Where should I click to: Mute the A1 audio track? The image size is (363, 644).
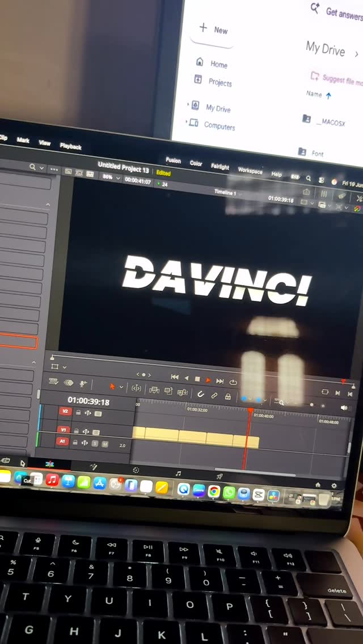(105, 444)
